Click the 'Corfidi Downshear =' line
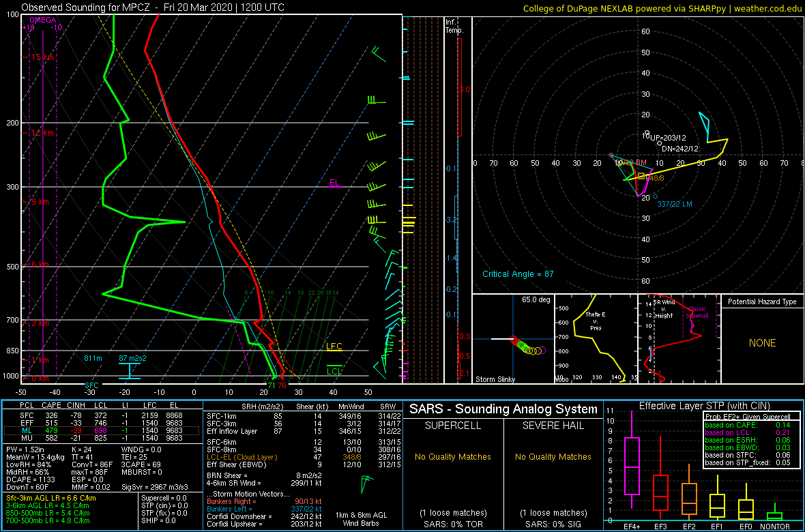805x532 pixels. 263,516
